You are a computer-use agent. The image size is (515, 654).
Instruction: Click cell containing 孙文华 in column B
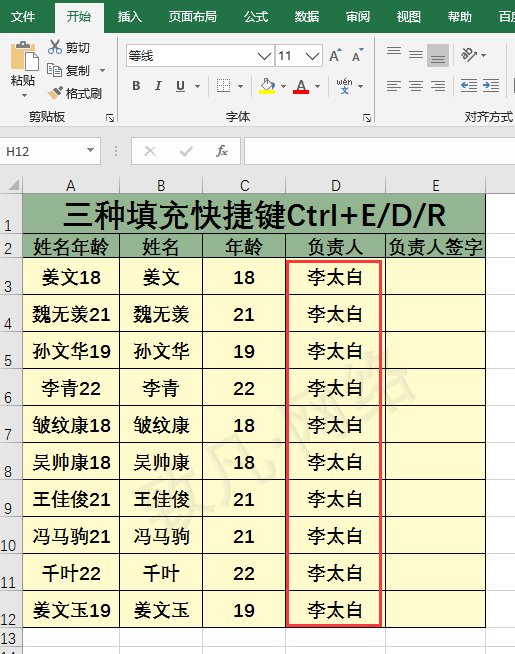click(161, 350)
